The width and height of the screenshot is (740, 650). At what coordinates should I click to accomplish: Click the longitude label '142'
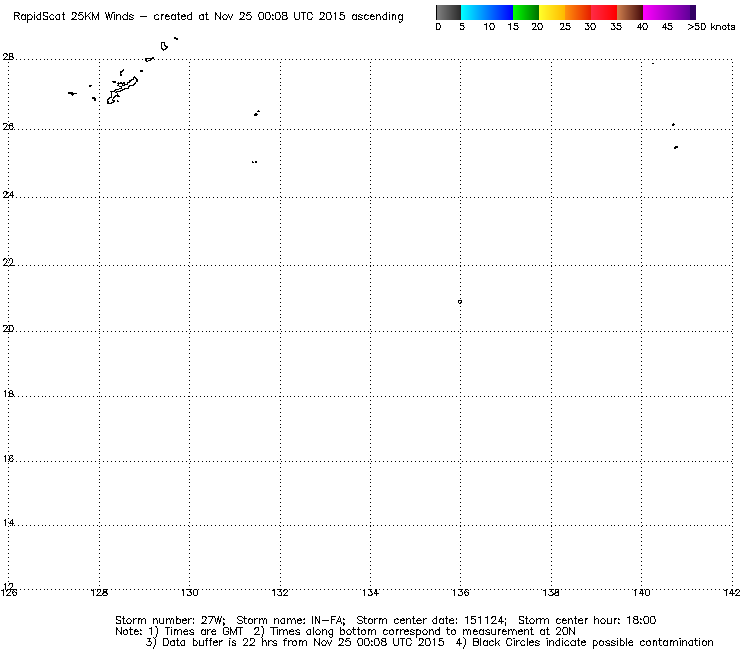click(732, 592)
